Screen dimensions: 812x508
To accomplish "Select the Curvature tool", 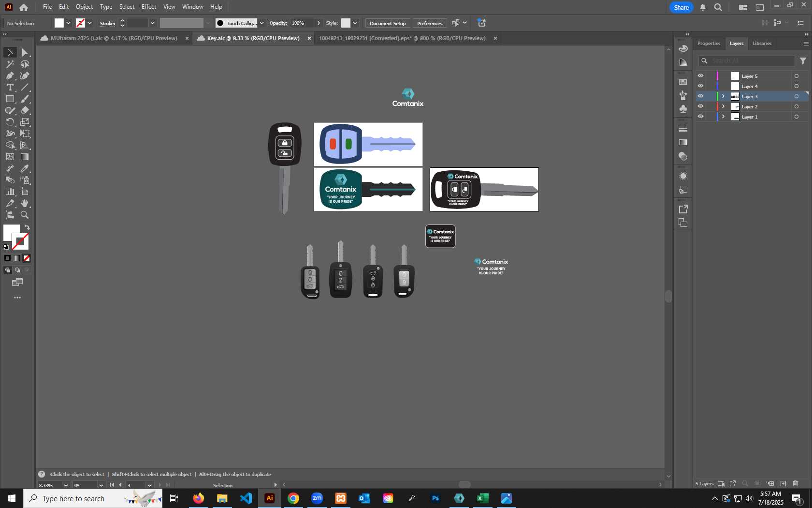I will click(25, 75).
